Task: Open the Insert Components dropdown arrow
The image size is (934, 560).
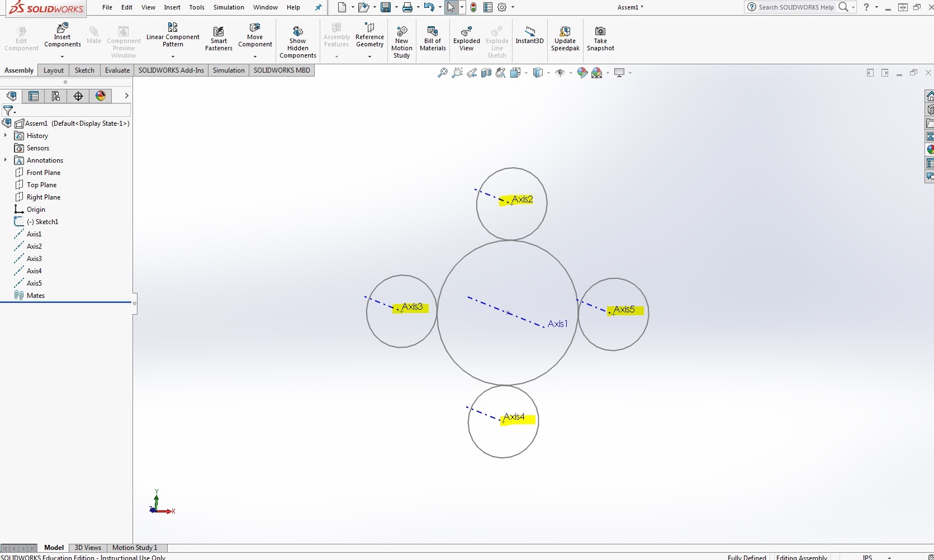Action: point(62,56)
